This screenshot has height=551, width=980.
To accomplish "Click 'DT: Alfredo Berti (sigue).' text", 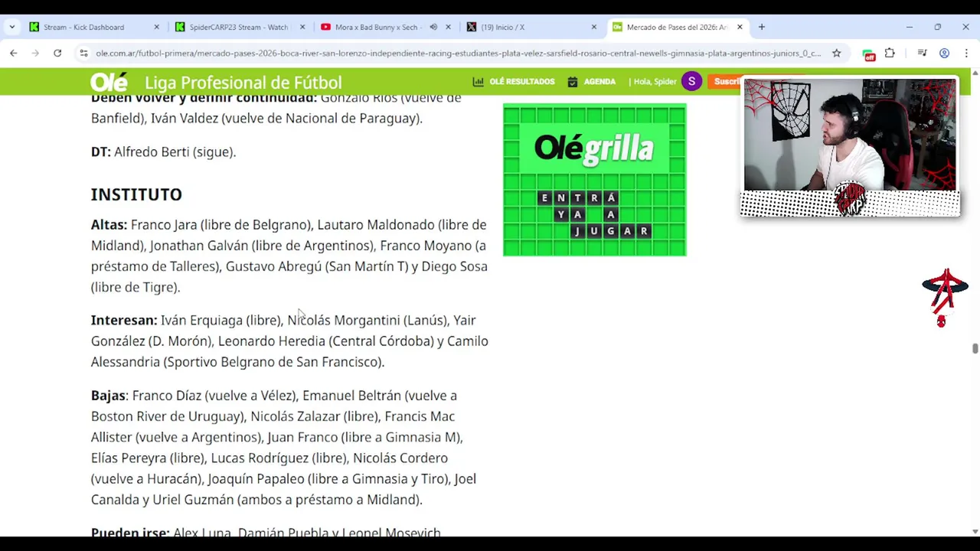I will pyautogui.click(x=163, y=152).
